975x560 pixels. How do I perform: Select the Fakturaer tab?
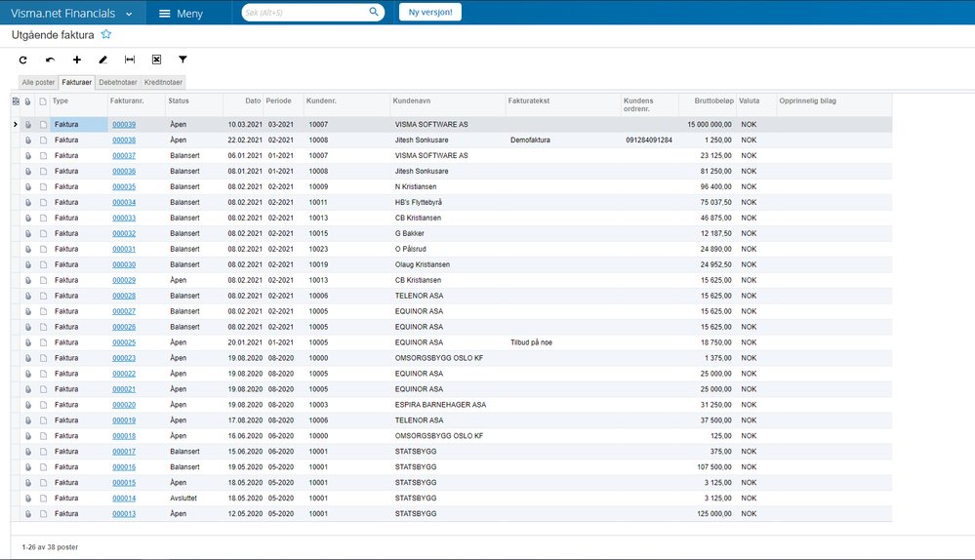(x=76, y=82)
